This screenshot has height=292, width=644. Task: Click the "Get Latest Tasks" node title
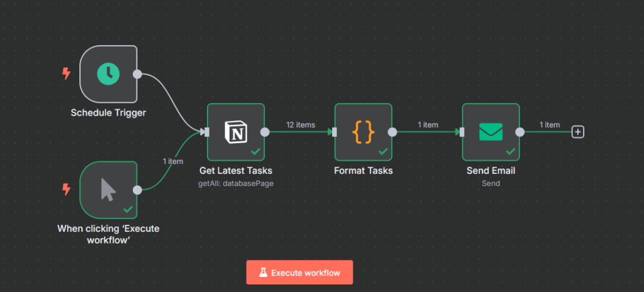point(236,170)
